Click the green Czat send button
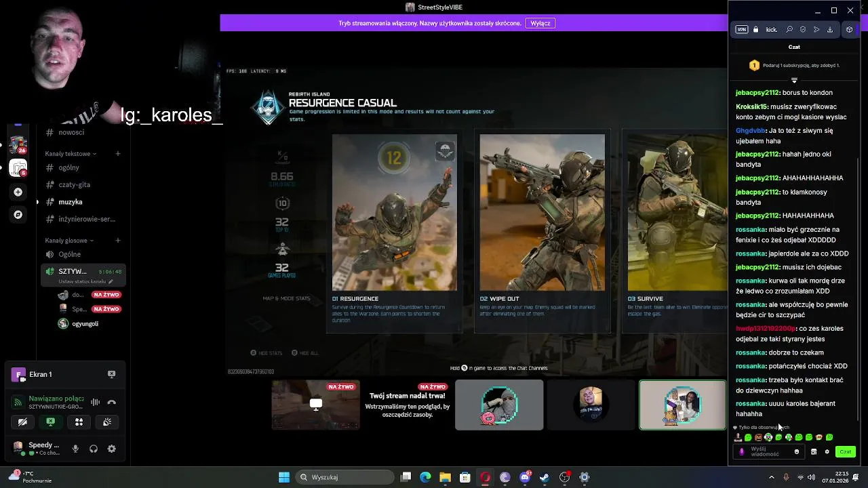The width and height of the screenshot is (868, 488). [x=846, y=451]
